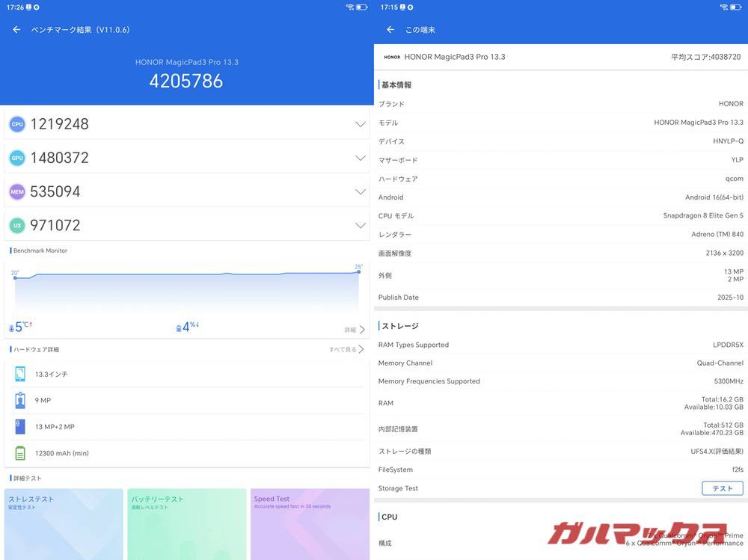Expand the UX score breakdown
748x560 pixels.
click(x=360, y=224)
